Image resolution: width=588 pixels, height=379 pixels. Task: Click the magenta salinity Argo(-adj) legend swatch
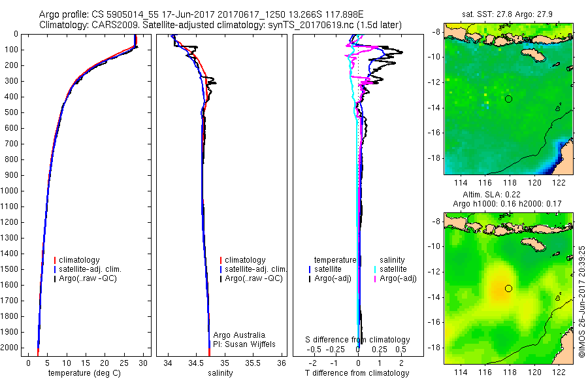[375, 279]
